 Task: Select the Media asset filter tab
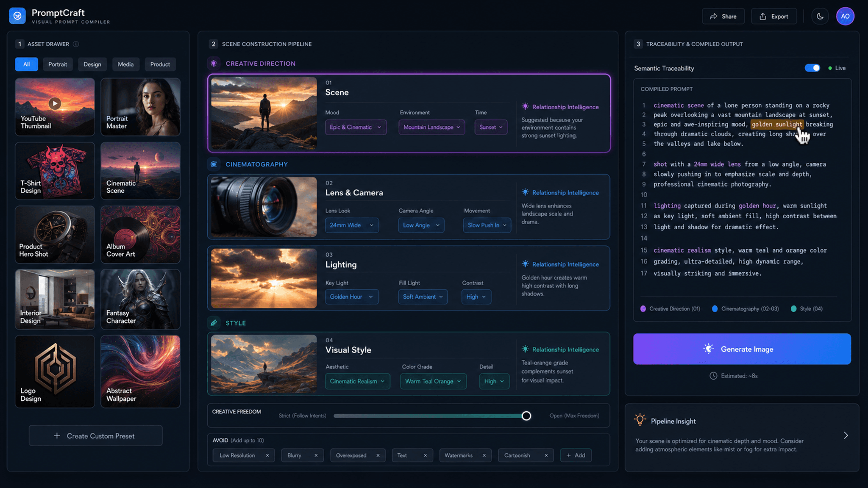126,64
